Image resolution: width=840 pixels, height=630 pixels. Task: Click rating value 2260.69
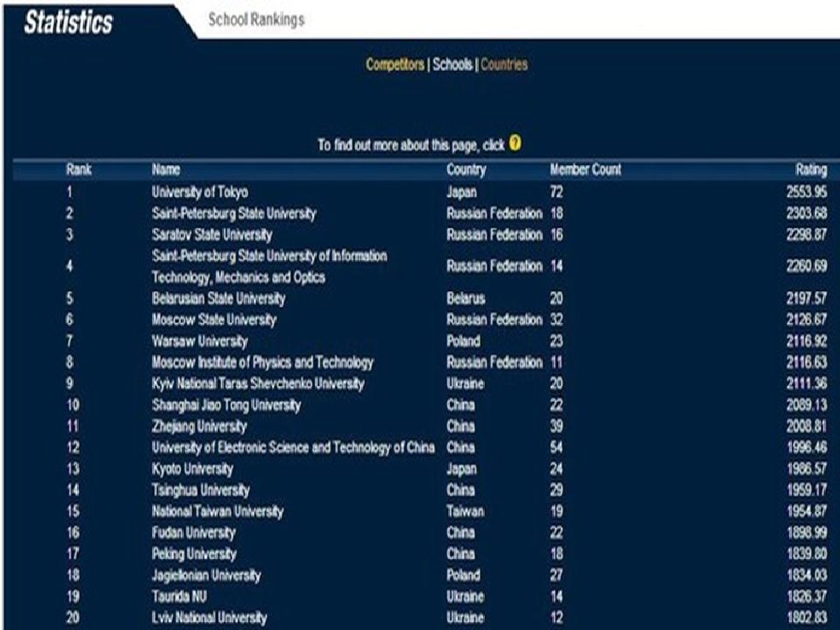click(806, 266)
